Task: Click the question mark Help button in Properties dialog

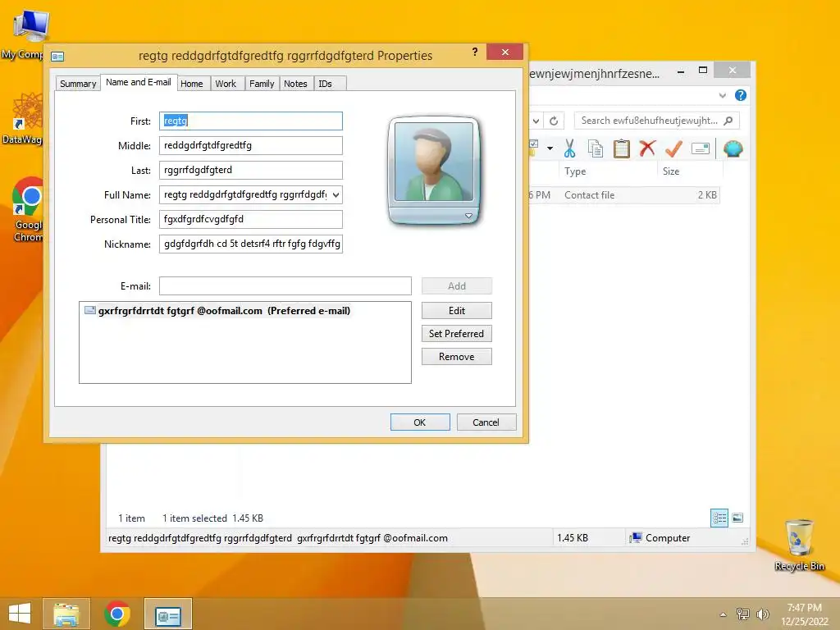Action: pyautogui.click(x=475, y=52)
